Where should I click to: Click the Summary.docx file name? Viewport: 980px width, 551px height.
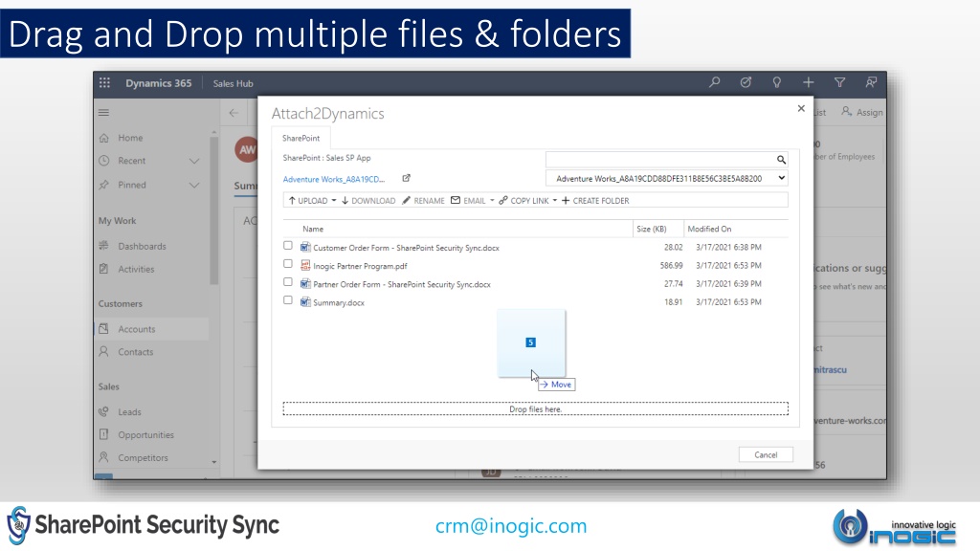[339, 303]
